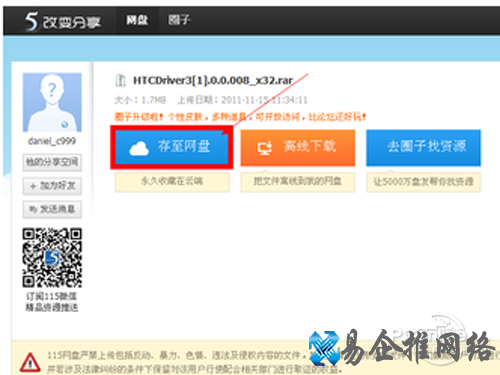Click the 发送消息 button
This screenshot has height=375, width=500.
pyautogui.click(x=52, y=209)
